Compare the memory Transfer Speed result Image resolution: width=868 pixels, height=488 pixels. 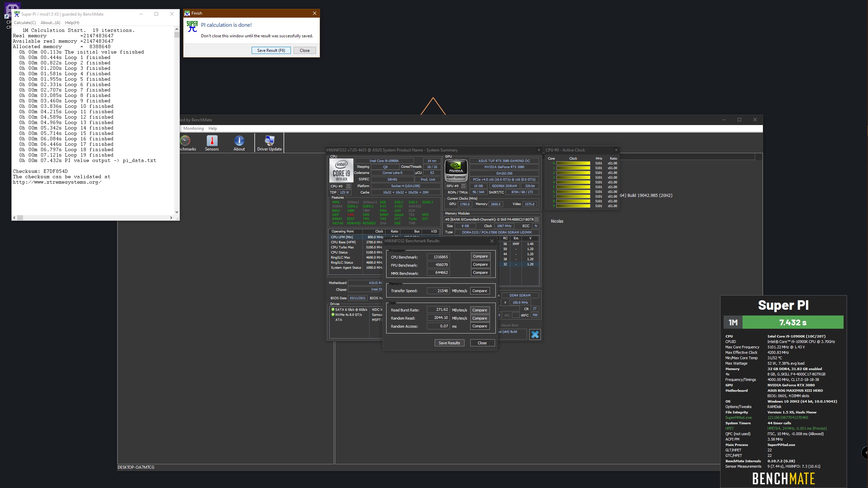(x=479, y=291)
